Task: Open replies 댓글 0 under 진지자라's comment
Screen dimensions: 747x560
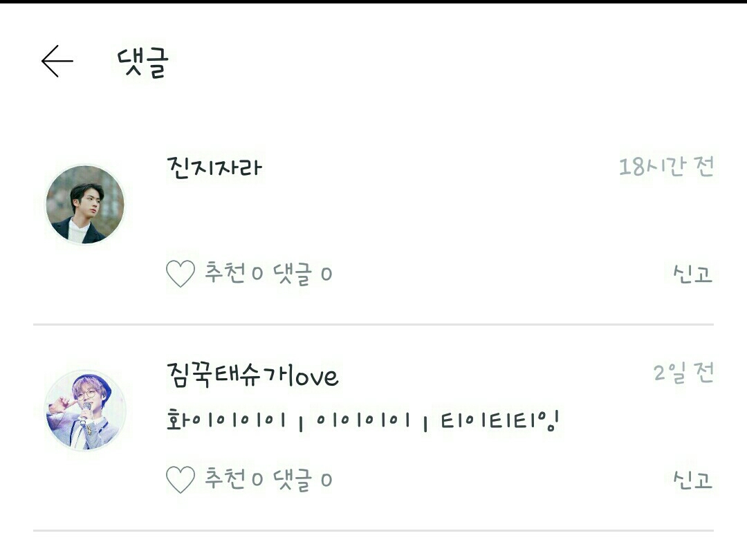Action: tap(302, 274)
